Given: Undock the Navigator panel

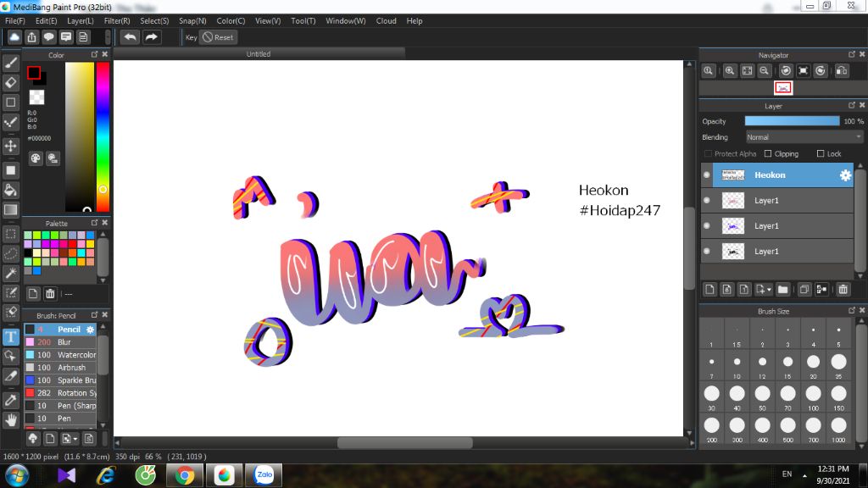Looking at the screenshot, I should [x=852, y=54].
